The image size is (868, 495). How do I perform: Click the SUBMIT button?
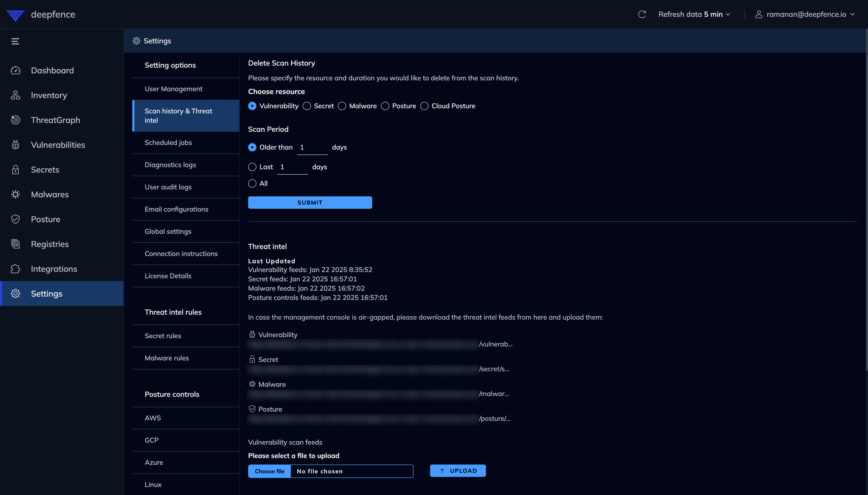[x=310, y=203]
